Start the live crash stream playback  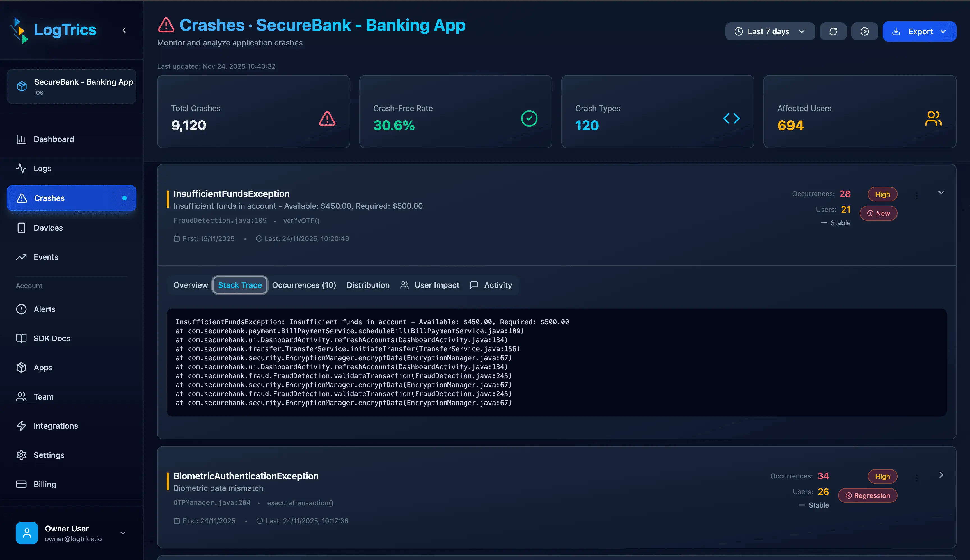864,31
